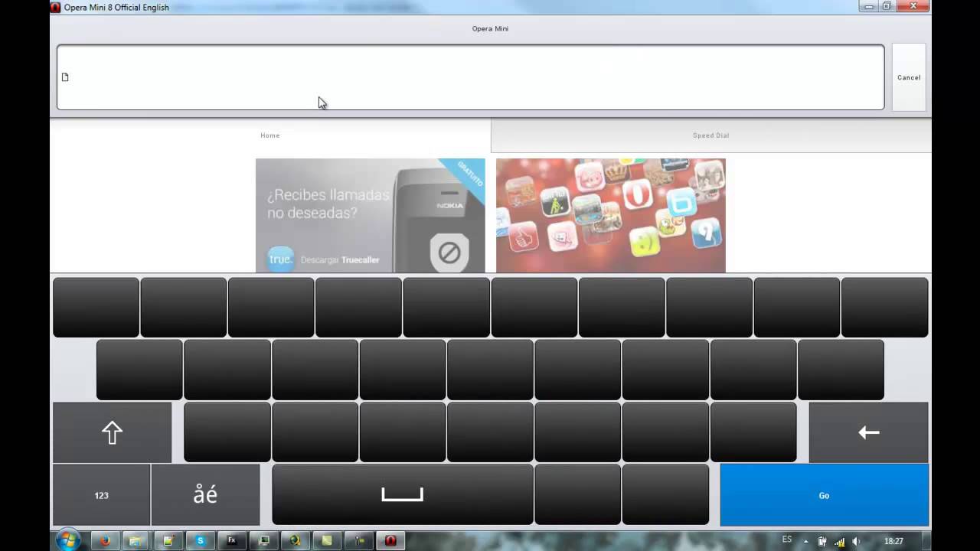This screenshot has height=551, width=980.
Task: Switch to the Speed Dial tab
Action: pyautogui.click(x=711, y=135)
